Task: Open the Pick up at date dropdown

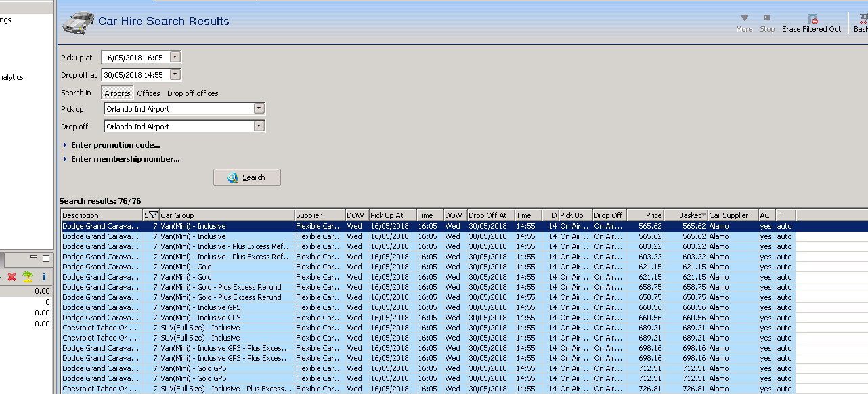Action: click(175, 58)
